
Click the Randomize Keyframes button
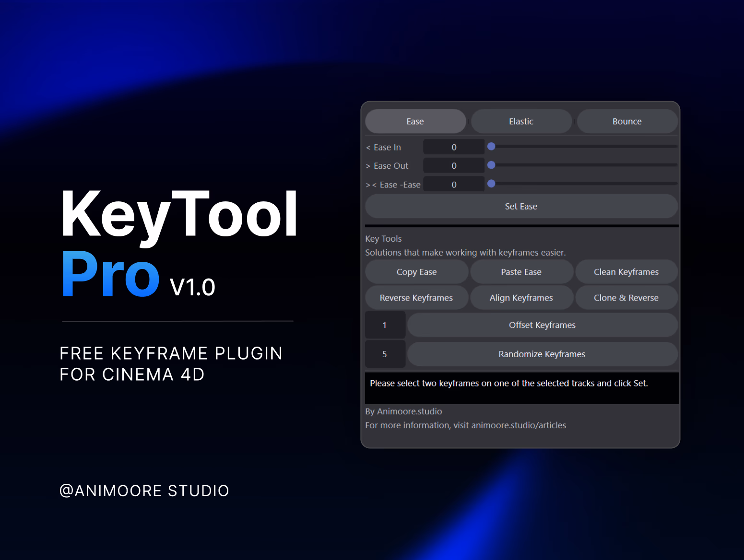click(x=542, y=354)
